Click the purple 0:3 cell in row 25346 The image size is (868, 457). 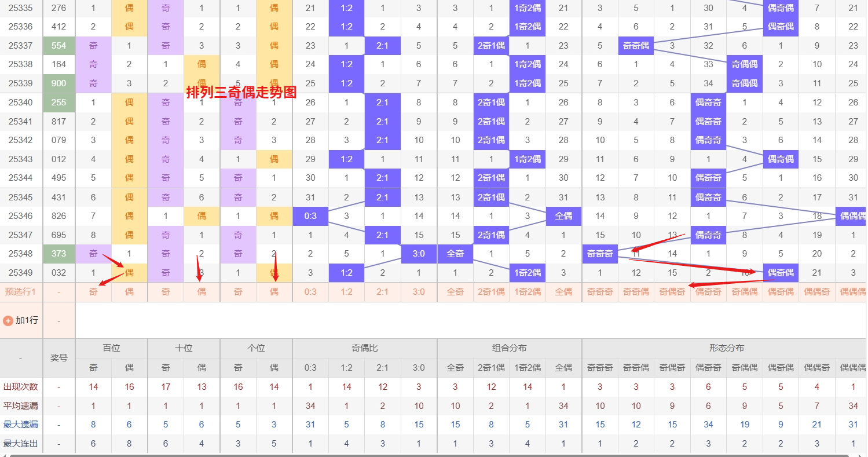point(310,216)
